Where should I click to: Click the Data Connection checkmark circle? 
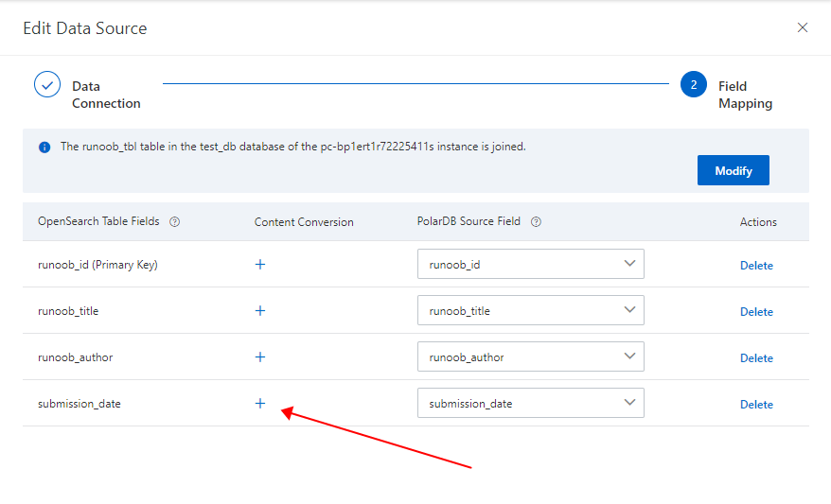[47, 85]
